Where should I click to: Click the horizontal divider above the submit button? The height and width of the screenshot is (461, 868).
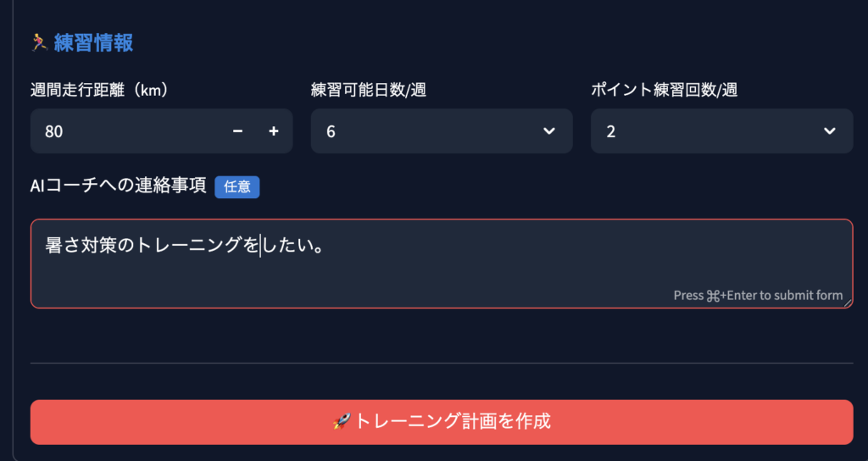[441, 363]
